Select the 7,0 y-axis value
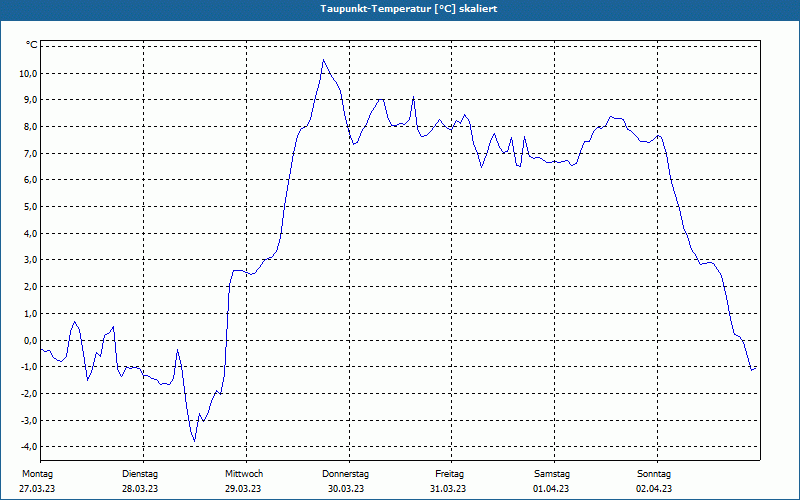 click(x=30, y=154)
